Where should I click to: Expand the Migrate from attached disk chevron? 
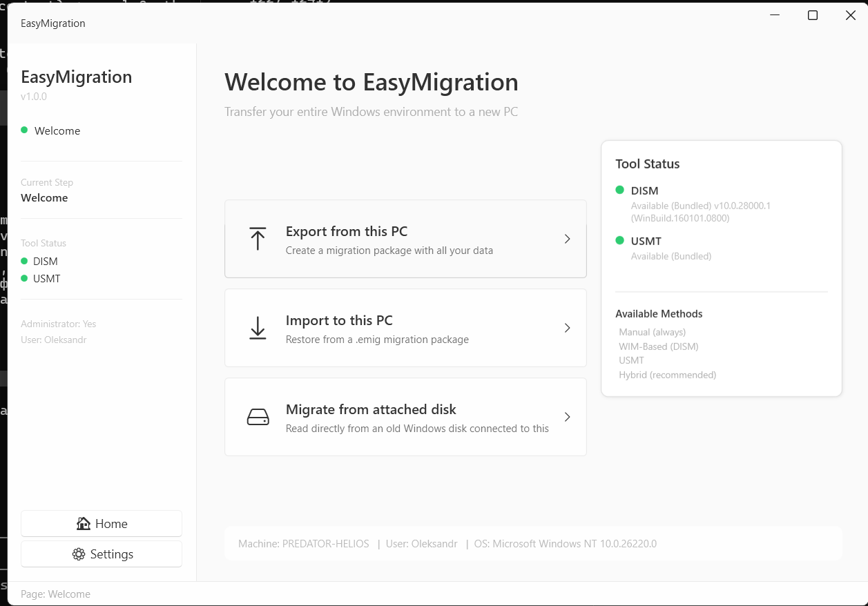click(567, 417)
